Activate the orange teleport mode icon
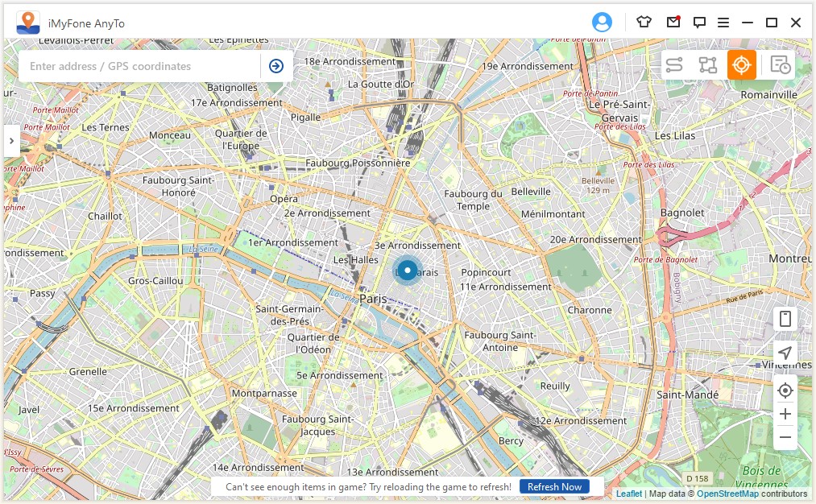This screenshot has width=816, height=504. point(741,65)
